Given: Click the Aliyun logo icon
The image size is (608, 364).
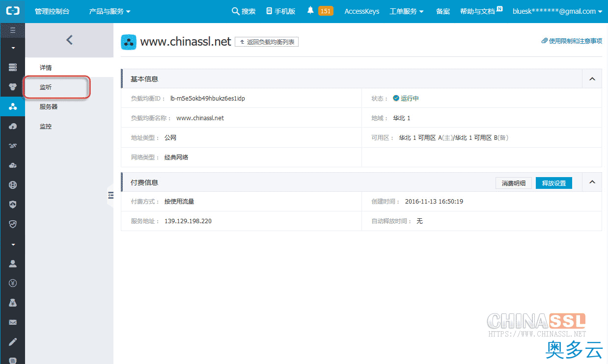Looking at the screenshot, I should [x=12, y=11].
